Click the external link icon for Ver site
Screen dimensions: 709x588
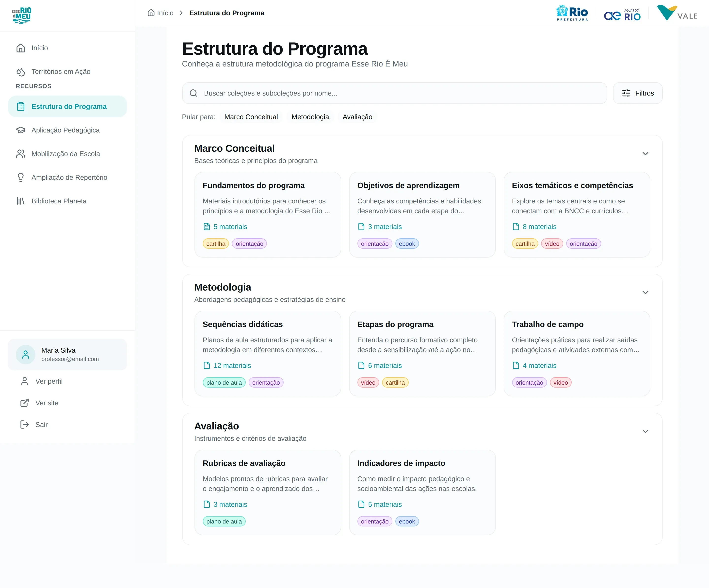(25, 403)
